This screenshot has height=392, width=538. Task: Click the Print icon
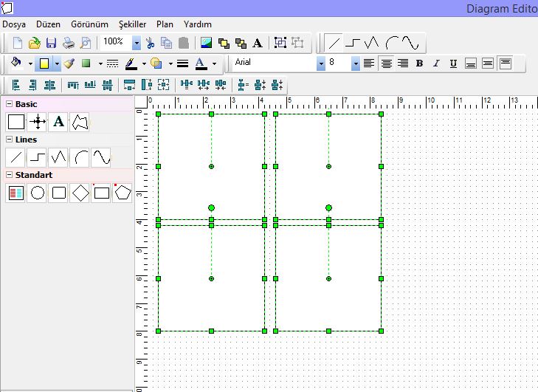click(x=69, y=43)
